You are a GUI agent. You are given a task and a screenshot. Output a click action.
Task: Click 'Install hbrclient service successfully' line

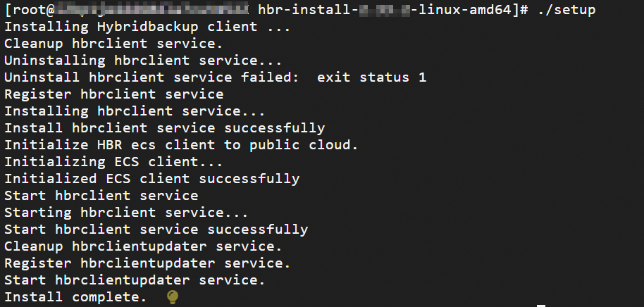coord(164,128)
